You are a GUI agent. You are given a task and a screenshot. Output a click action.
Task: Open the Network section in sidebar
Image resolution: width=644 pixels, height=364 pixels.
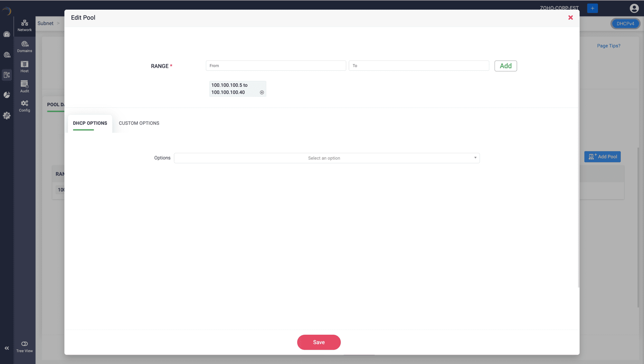pos(24,25)
